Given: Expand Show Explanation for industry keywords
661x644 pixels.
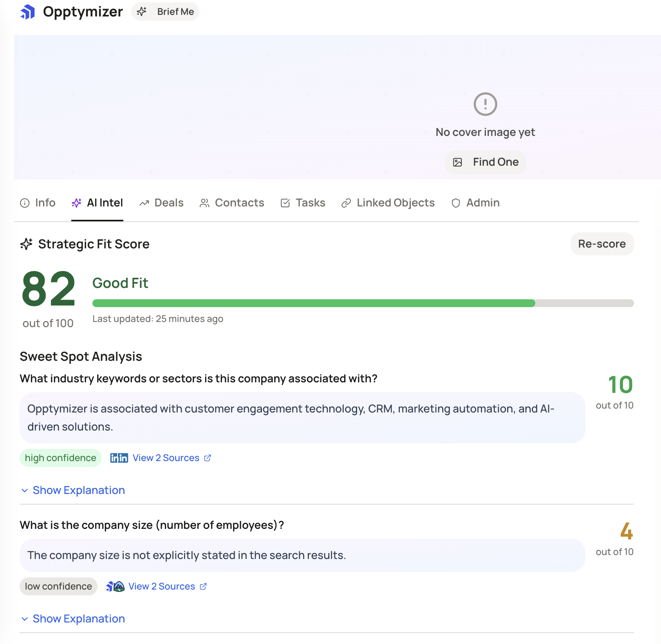Looking at the screenshot, I should (79, 490).
